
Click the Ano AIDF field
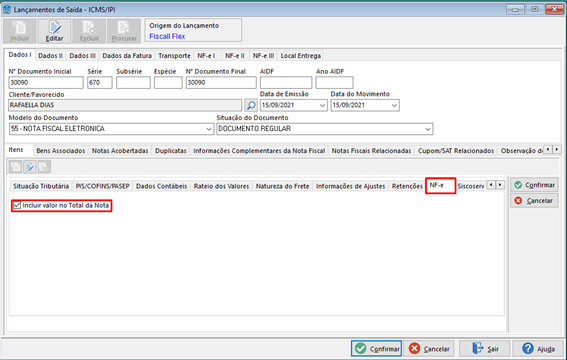point(334,82)
